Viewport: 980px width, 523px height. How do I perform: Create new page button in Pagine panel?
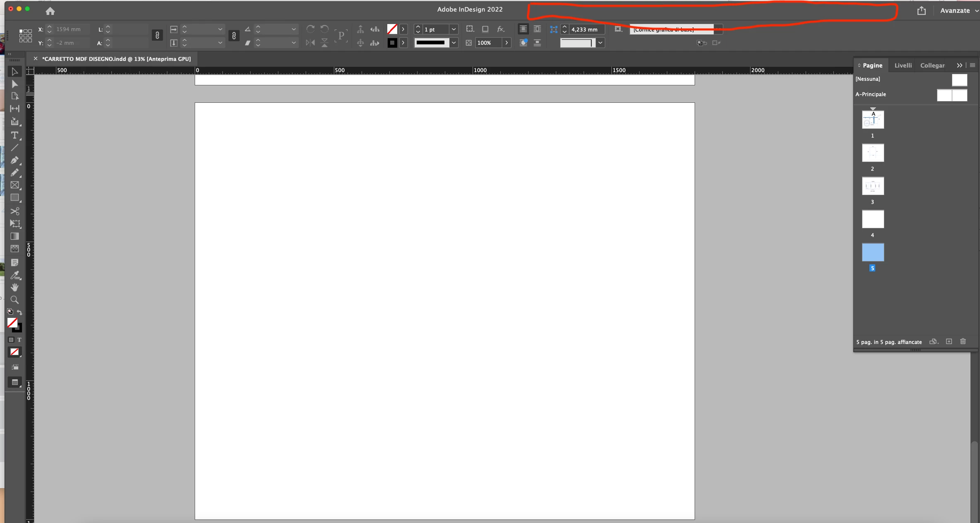click(949, 341)
